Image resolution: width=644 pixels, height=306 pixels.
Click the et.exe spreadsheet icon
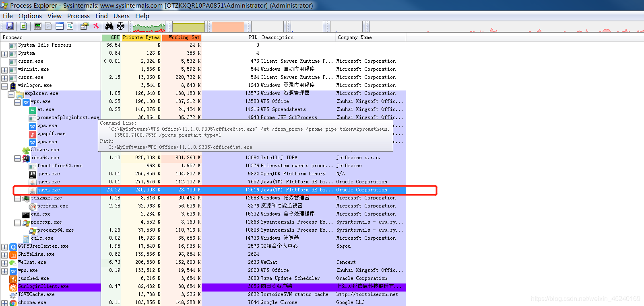33,110
